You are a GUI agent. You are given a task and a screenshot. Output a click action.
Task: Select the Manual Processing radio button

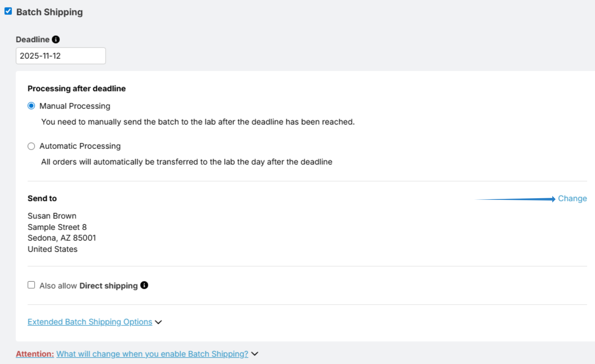click(31, 106)
